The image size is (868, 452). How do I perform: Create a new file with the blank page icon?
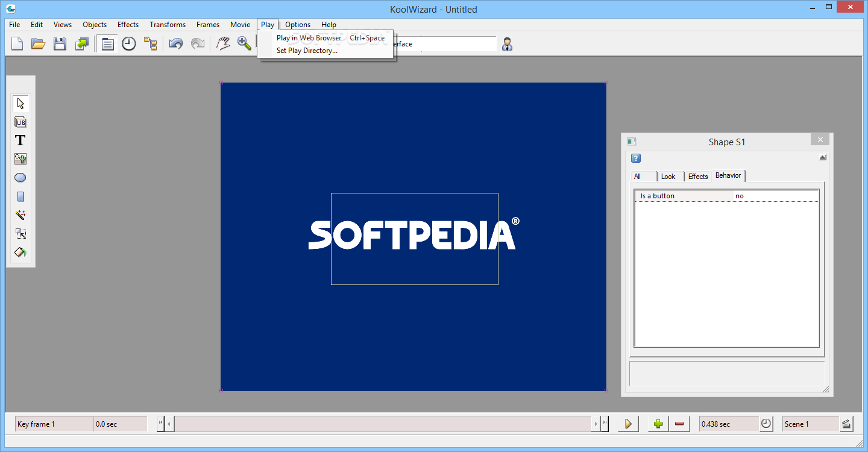17,43
